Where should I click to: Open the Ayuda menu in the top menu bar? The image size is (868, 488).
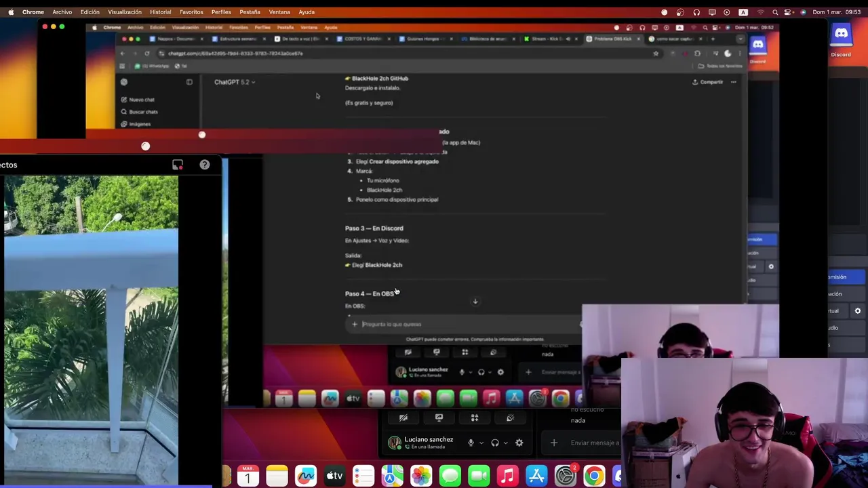[x=307, y=12]
